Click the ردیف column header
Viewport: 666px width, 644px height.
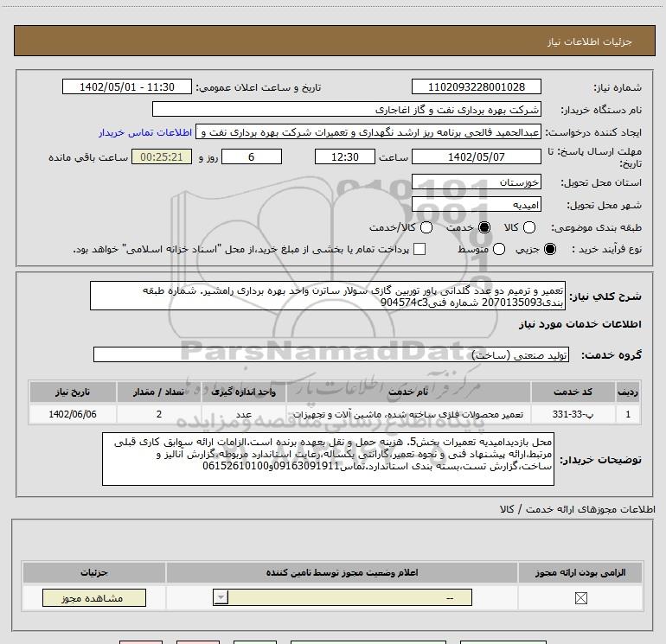click(x=628, y=392)
